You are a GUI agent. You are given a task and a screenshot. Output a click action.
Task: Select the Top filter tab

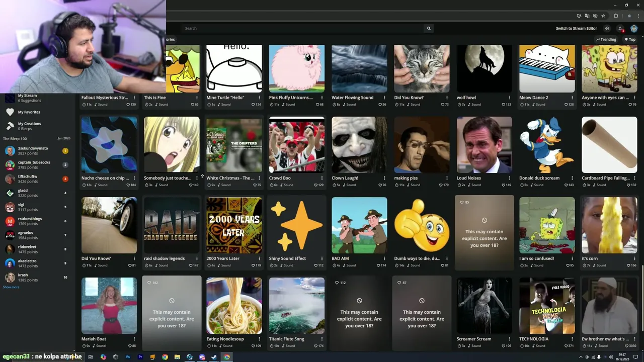click(x=630, y=39)
